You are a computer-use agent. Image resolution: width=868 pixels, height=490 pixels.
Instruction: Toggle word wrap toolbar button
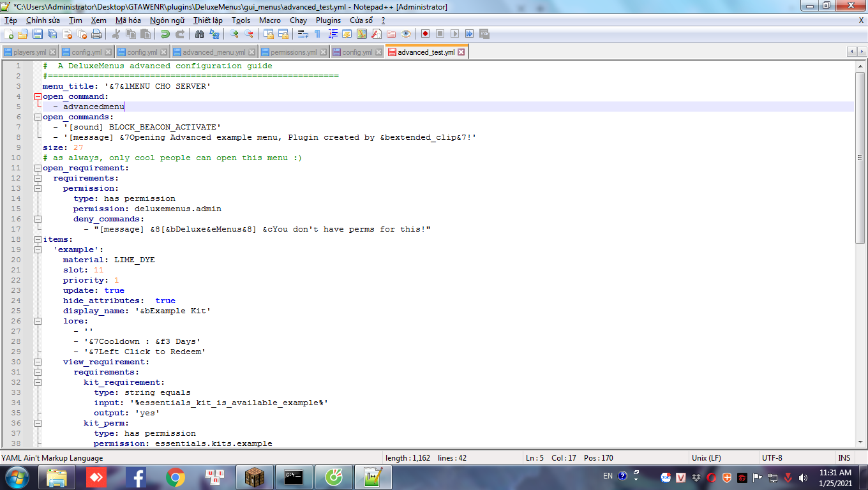(x=303, y=34)
